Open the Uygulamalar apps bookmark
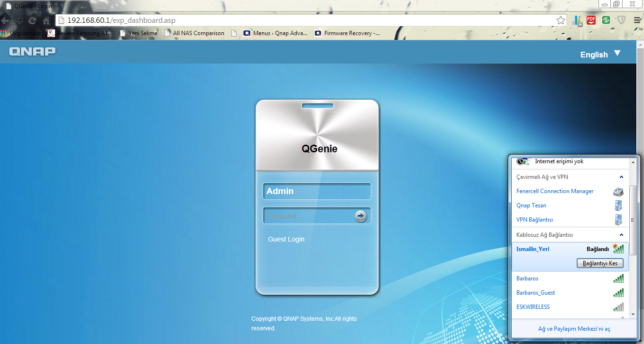The height and width of the screenshot is (344, 644). pyautogui.click(x=21, y=33)
